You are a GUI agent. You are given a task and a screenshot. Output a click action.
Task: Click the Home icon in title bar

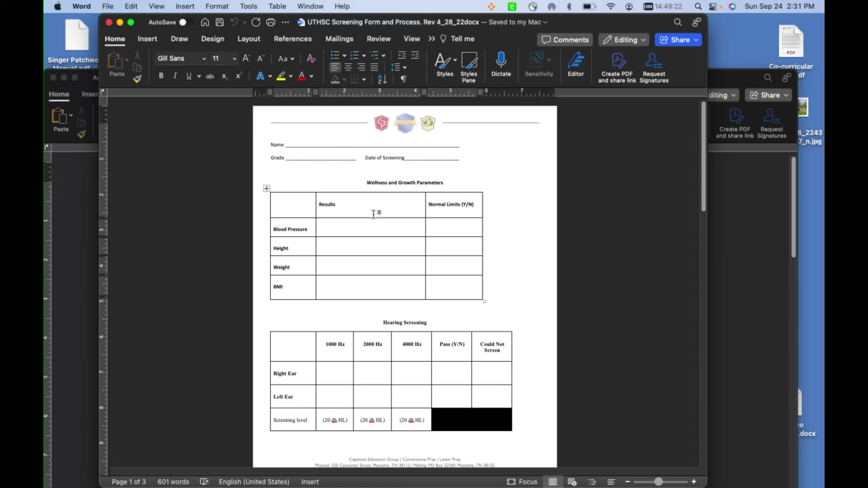click(x=205, y=22)
